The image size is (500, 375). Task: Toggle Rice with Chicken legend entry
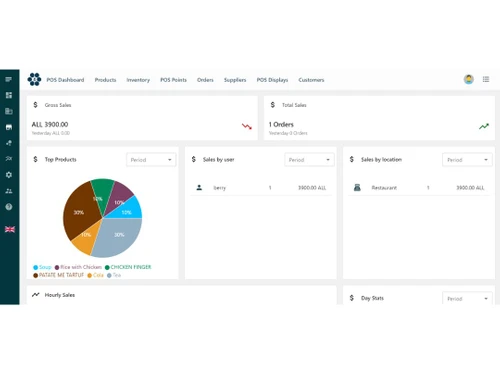(78, 267)
